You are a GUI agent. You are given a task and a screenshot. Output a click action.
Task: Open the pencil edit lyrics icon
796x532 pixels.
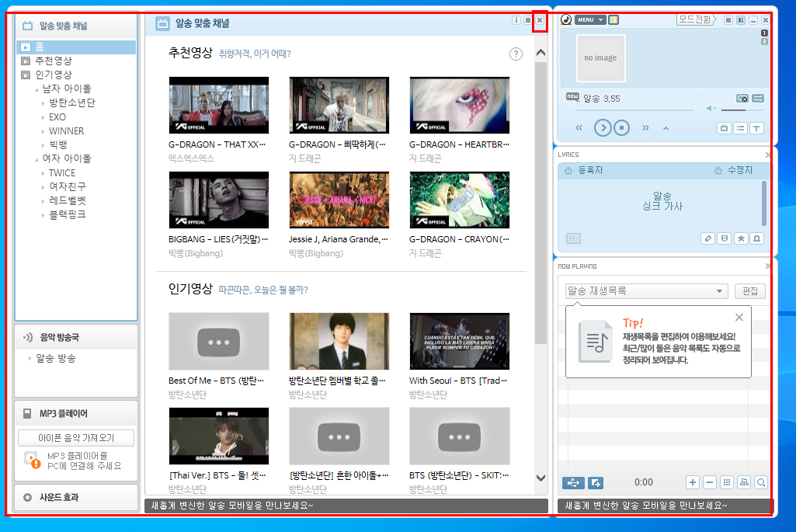[707, 238]
